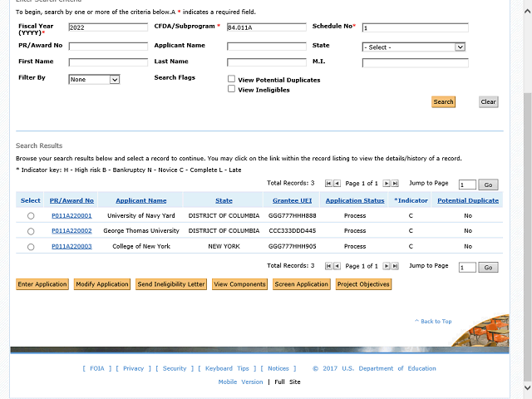Click the PR/Award No input field
This screenshot has width=532, height=399.
[108, 47]
